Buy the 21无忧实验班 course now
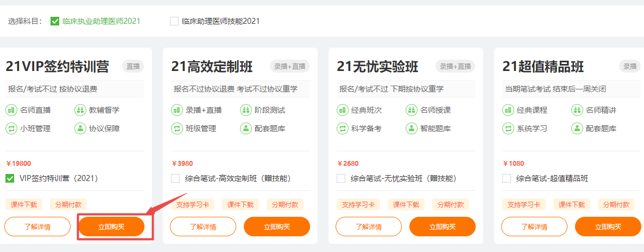Screen dimensions: 644x252 (x=443, y=227)
